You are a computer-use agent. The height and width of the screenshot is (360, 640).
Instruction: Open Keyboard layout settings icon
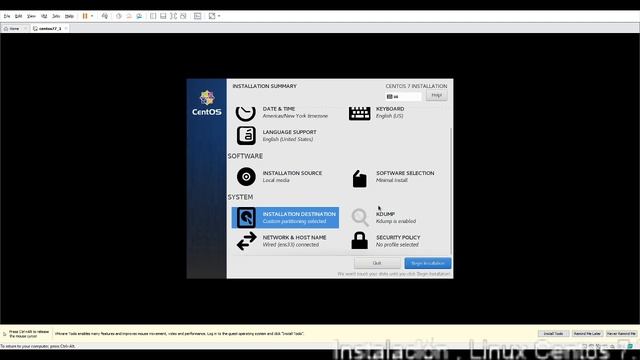[x=359, y=113]
